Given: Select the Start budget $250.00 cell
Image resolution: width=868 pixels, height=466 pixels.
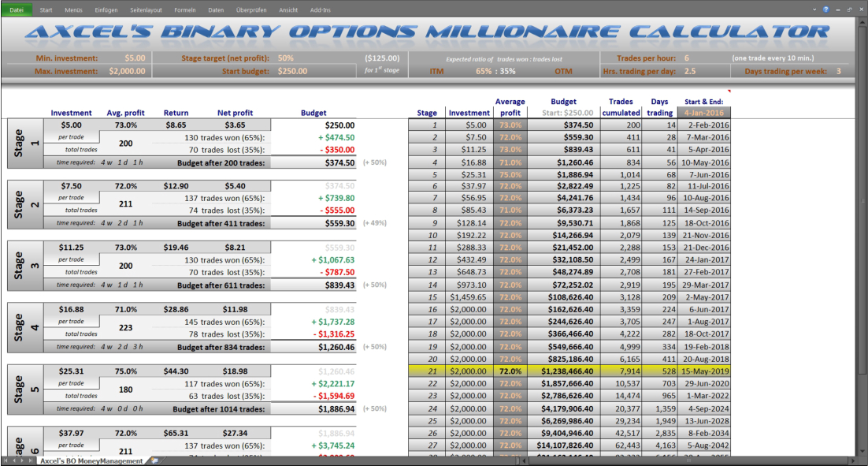Looking at the screenshot, I should click(x=293, y=71).
